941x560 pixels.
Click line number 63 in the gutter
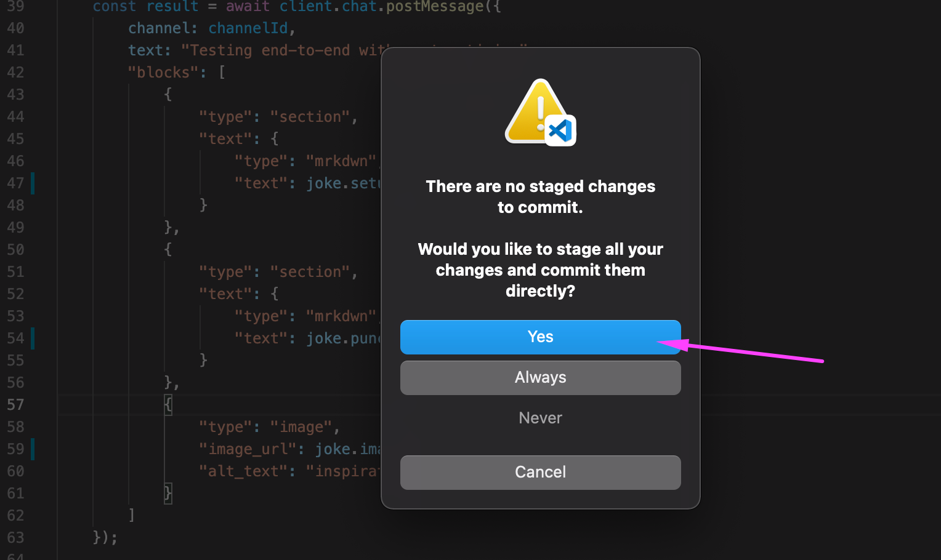pos(16,537)
